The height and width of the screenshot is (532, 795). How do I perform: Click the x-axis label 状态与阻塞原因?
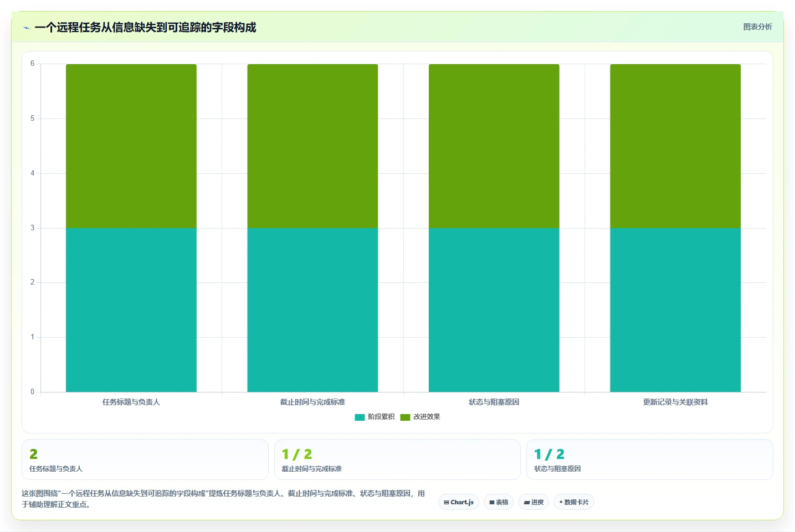(x=494, y=402)
